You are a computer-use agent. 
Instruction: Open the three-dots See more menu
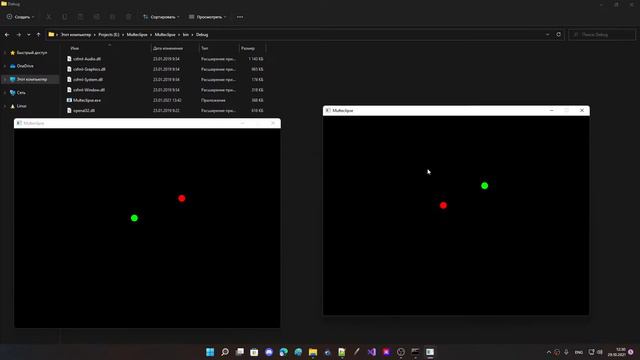[240, 17]
